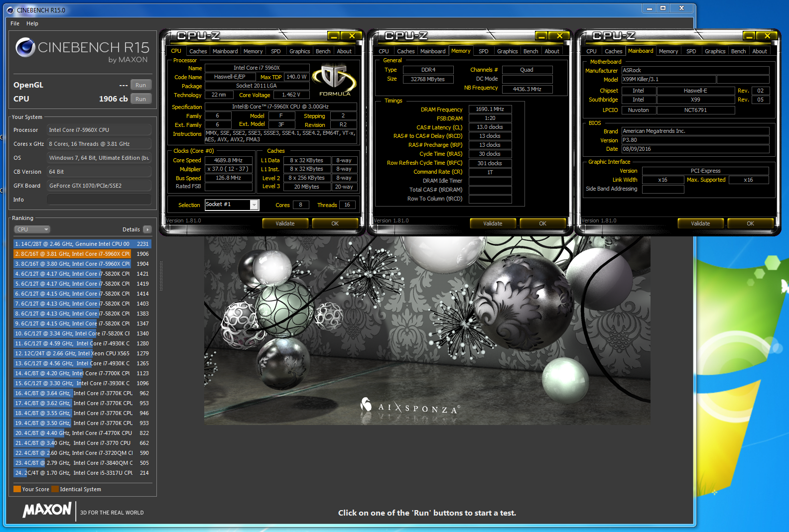
Task: Click the BIOS version value P3.80
Action: point(695,140)
